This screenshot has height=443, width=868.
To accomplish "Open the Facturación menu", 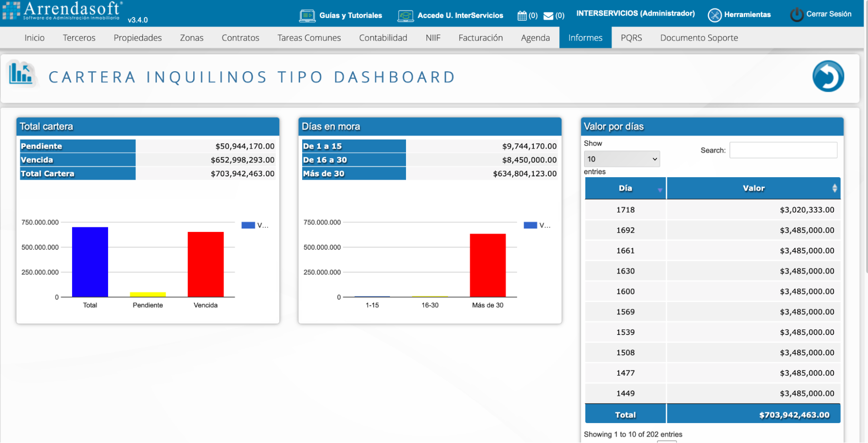I will coord(480,38).
